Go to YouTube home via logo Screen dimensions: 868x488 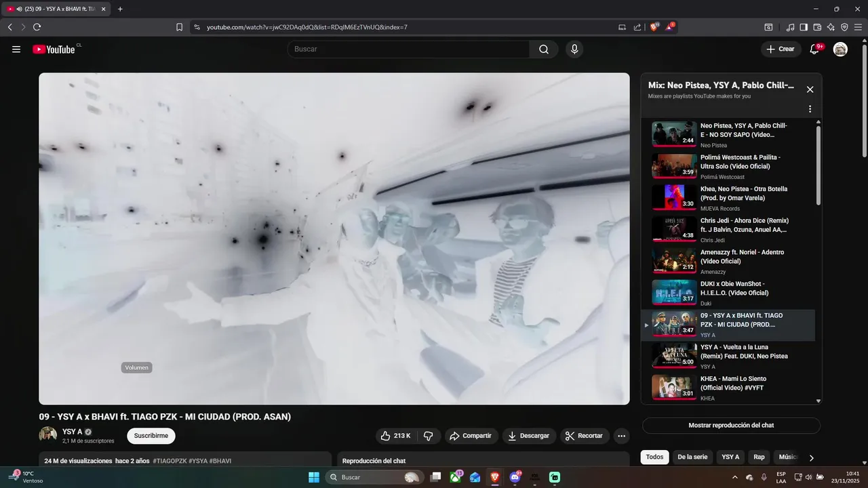pos(54,49)
